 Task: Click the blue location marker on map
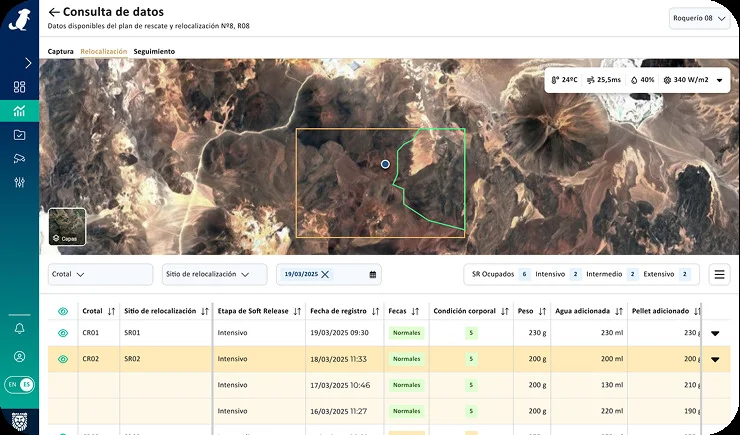tap(385, 164)
